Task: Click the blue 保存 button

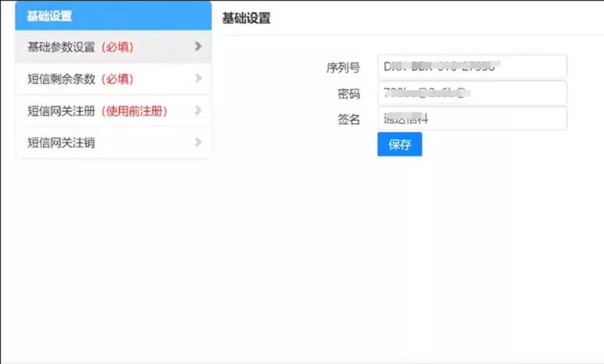Action: [x=400, y=144]
